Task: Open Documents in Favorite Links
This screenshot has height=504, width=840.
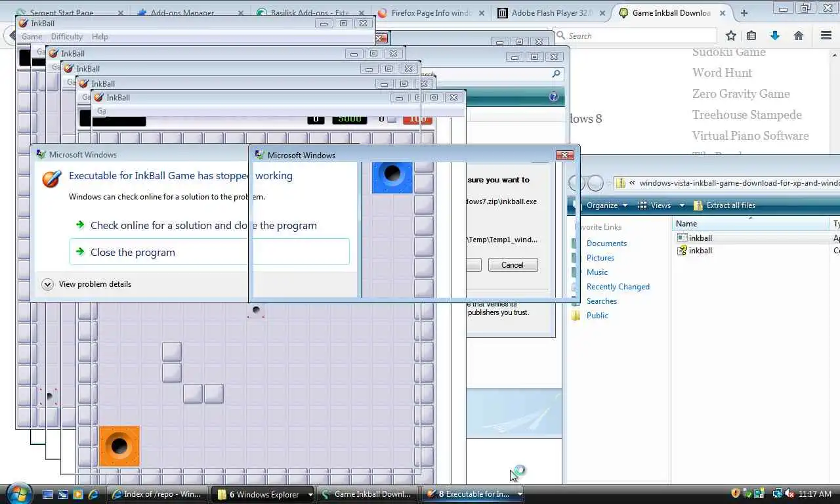Action: 606,243
